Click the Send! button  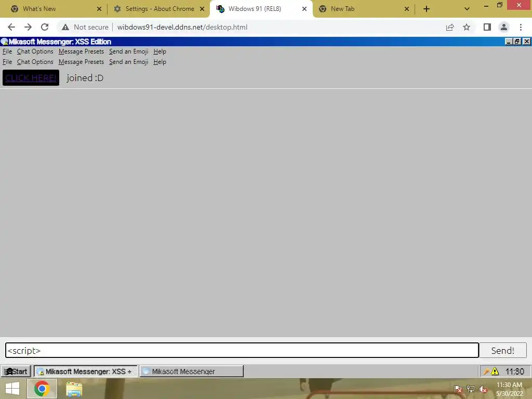tap(503, 350)
